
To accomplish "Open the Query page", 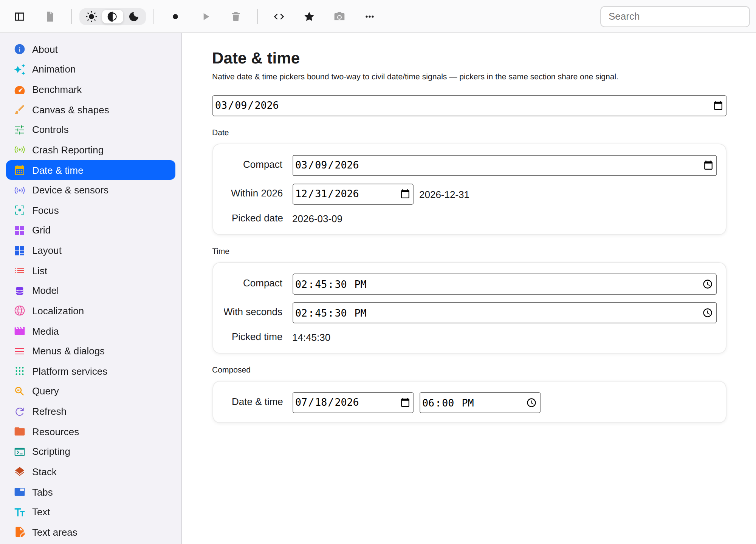I will coord(91,391).
